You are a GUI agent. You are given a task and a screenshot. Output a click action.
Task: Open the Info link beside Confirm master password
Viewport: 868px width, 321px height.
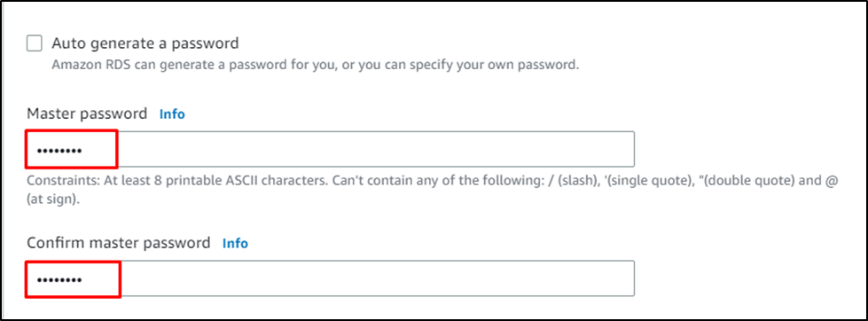click(235, 243)
